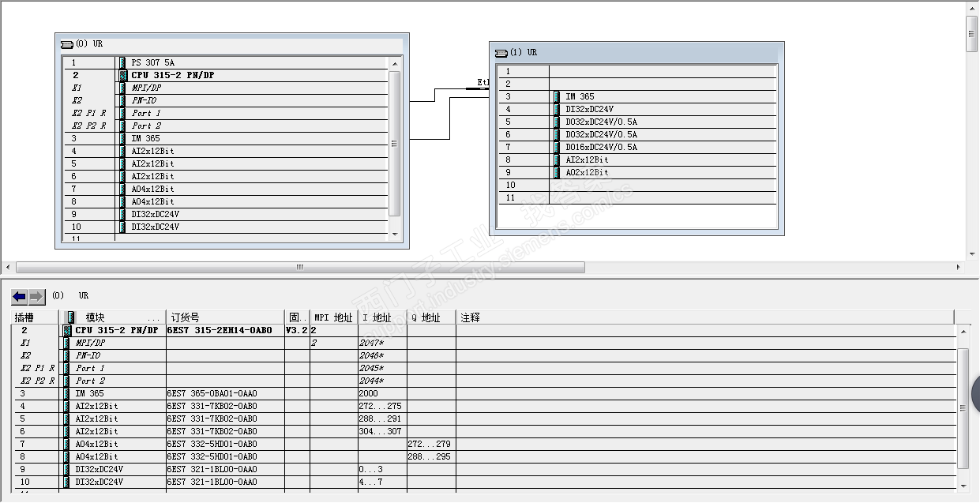Click Q address 272...279 cell
The height and width of the screenshot is (503, 980).
(431, 444)
